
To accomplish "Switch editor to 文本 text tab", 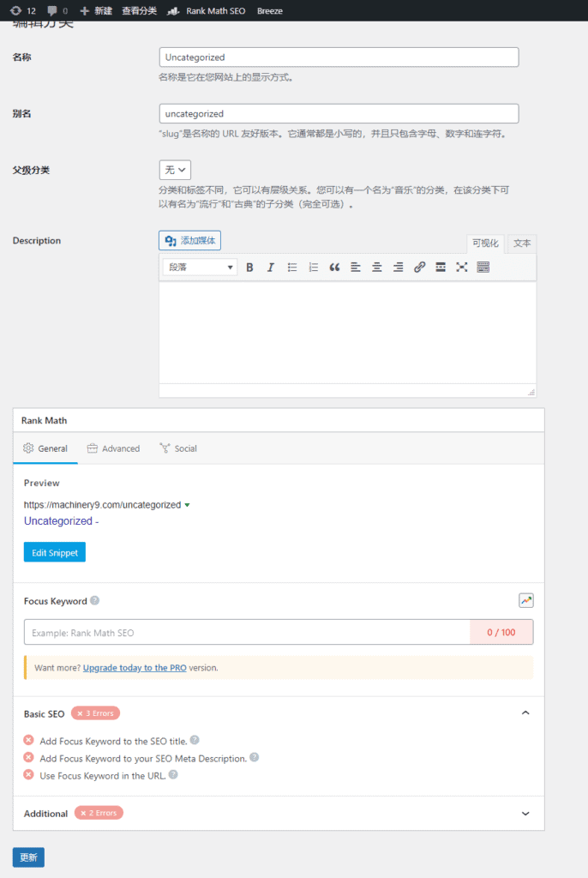I will (x=522, y=243).
